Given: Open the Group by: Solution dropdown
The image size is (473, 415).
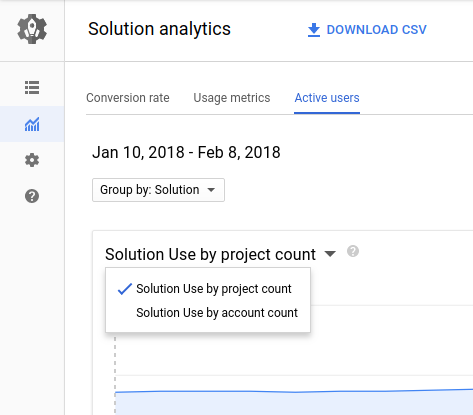Looking at the screenshot, I should pyautogui.click(x=158, y=190).
